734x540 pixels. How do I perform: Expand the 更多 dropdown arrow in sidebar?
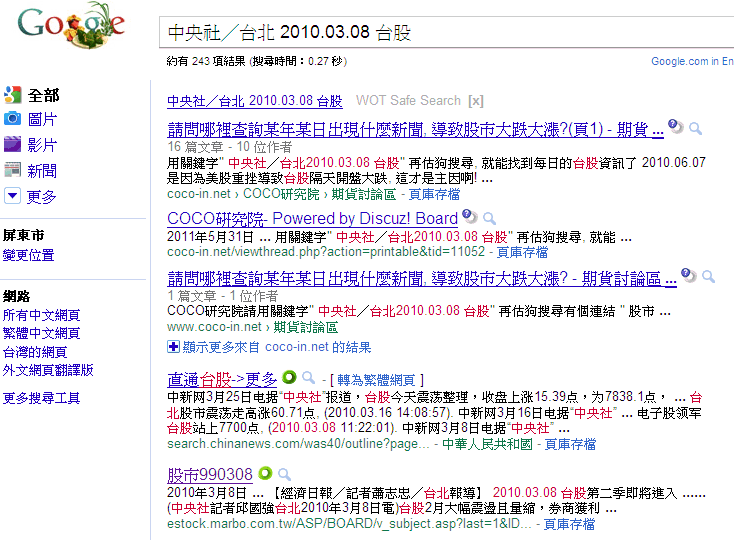pos(13,196)
